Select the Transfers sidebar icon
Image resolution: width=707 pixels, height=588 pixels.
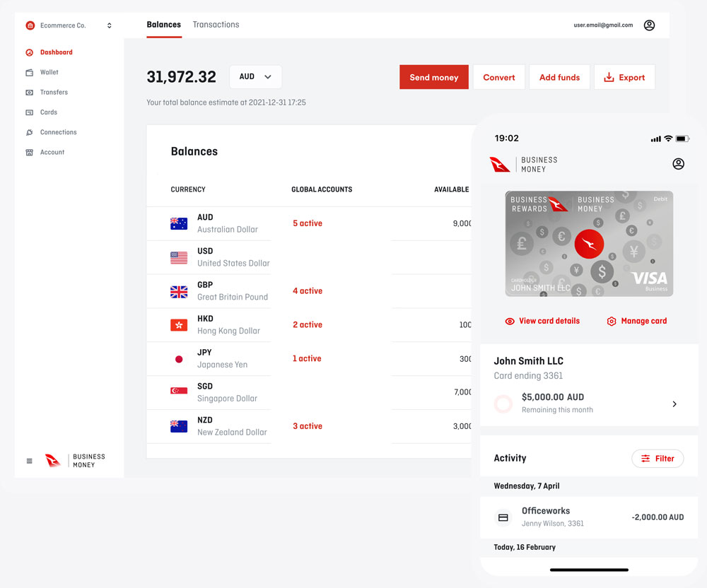coord(30,93)
